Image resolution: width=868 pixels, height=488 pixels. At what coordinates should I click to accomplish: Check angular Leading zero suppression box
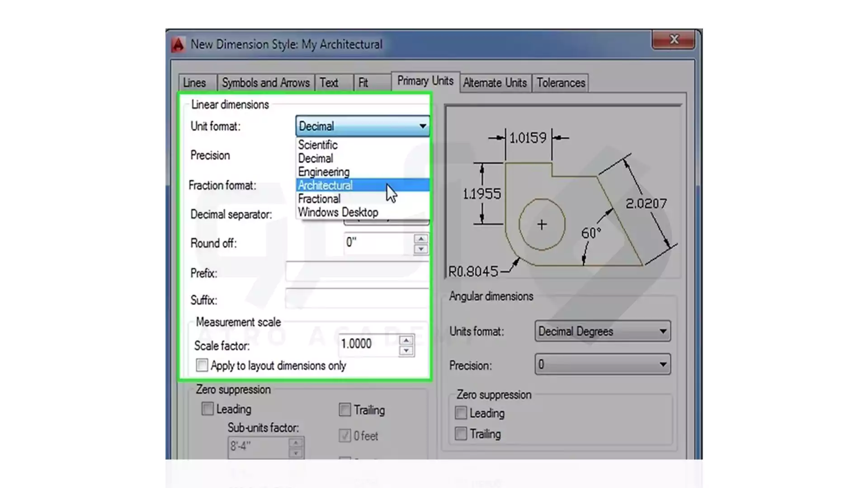click(461, 413)
